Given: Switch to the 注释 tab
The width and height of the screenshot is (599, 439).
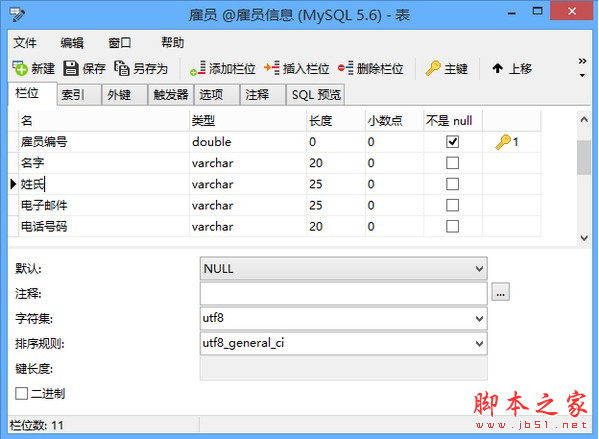Looking at the screenshot, I should (263, 95).
